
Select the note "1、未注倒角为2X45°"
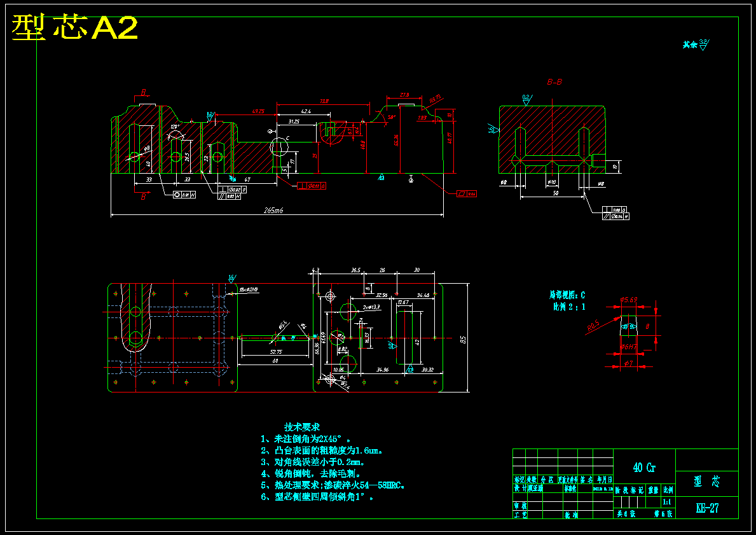click(x=306, y=439)
